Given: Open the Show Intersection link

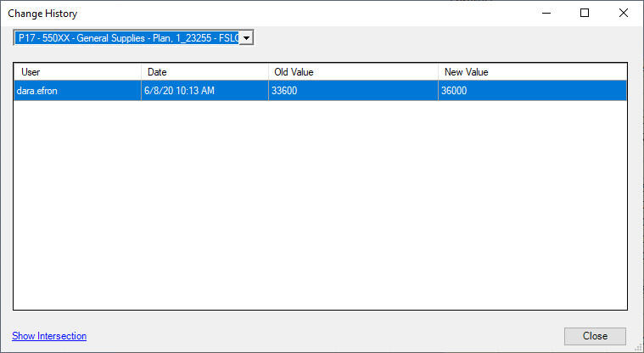Looking at the screenshot, I should click(49, 336).
